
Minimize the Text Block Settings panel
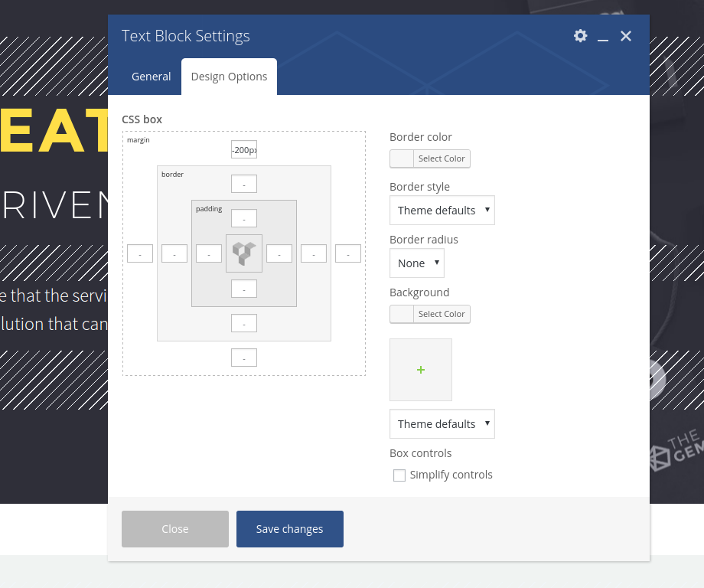(603, 37)
